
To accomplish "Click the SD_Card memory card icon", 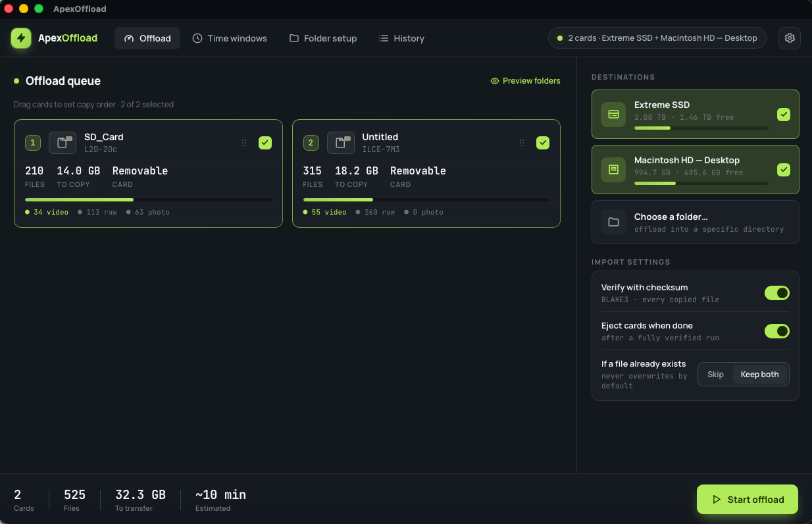I will pyautogui.click(x=63, y=143).
